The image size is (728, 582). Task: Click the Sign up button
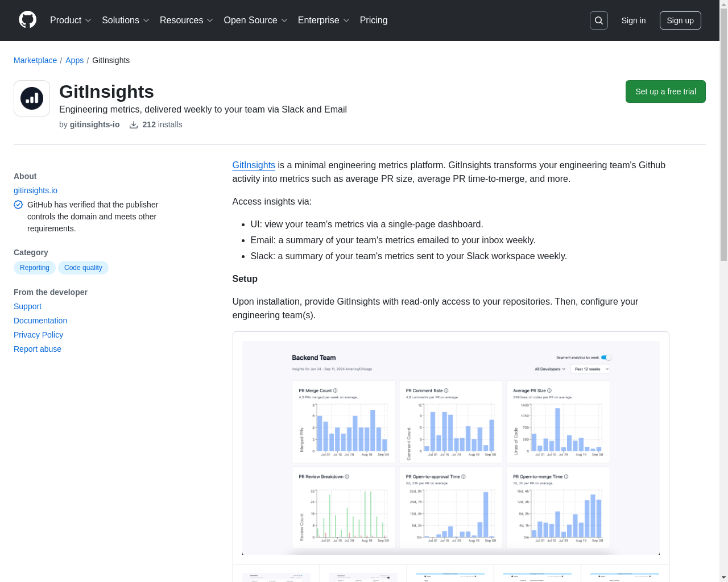click(x=680, y=20)
